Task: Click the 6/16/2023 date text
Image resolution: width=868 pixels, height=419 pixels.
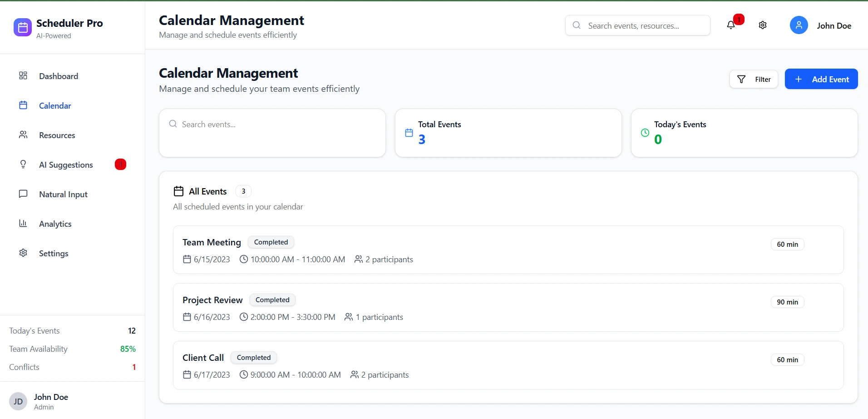Action: pos(212,317)
